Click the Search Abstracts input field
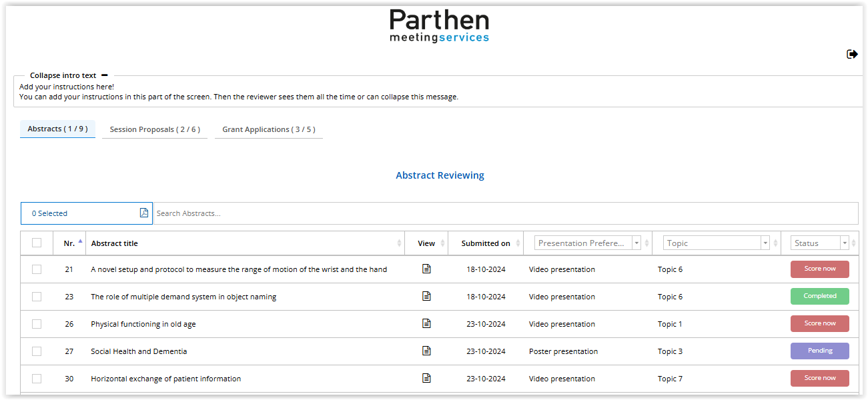Viewport: 868px width, 400px height. (x=505, y=213)
